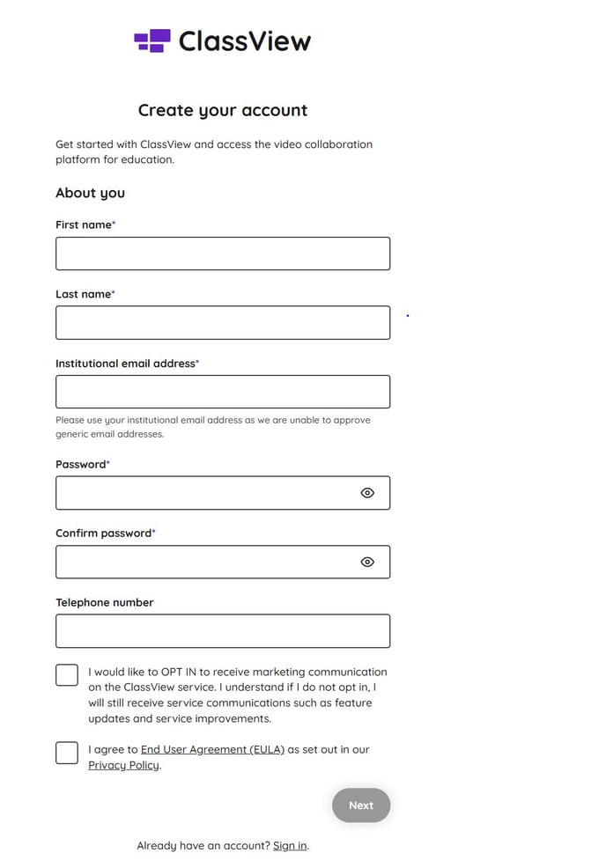Screen dimensions: 606x868
Task: Click the required asterisk beside First name
Action: coord(113,222)
